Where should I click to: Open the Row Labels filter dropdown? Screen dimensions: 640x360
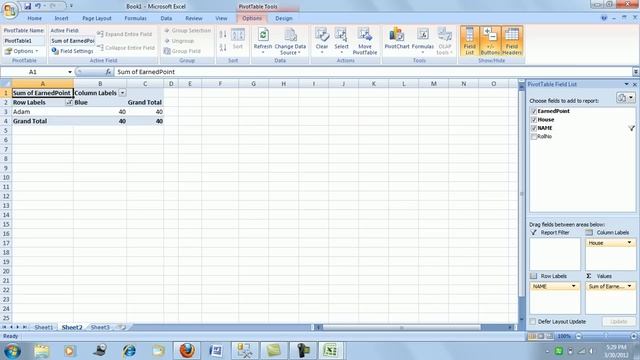[69, 102]
